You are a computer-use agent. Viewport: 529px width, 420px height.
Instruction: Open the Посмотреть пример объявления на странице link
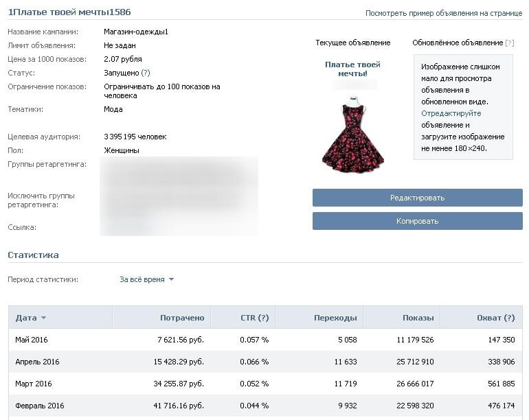(443, 13)
